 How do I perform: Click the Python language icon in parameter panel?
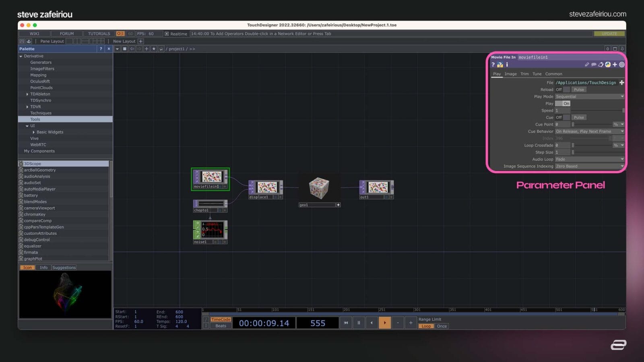(608, 64)
